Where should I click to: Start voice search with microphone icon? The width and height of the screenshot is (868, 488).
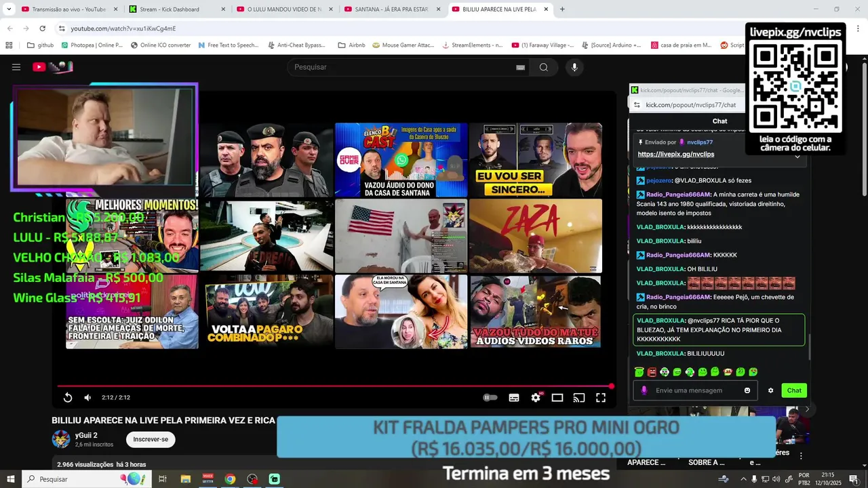[x=574, y=67]
